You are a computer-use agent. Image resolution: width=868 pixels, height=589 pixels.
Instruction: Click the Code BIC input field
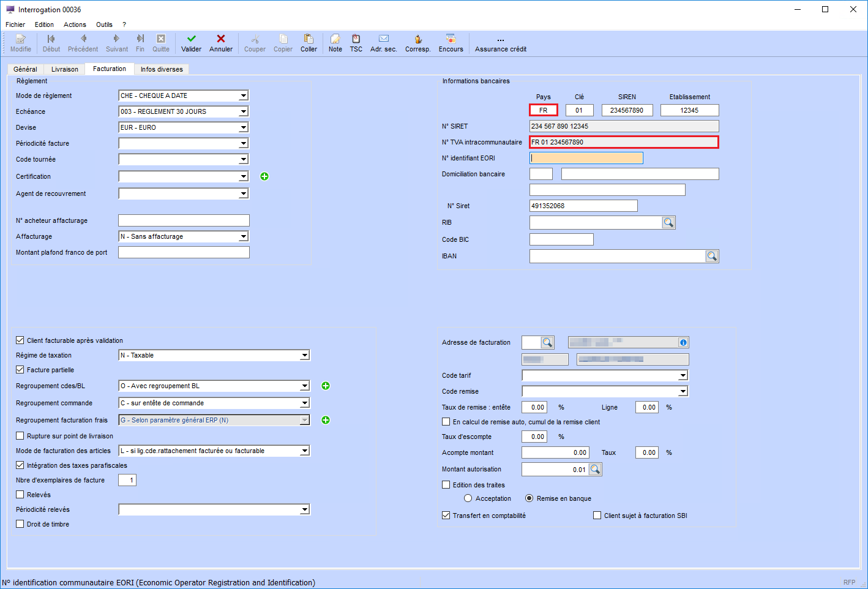click(x=561, y=239)
